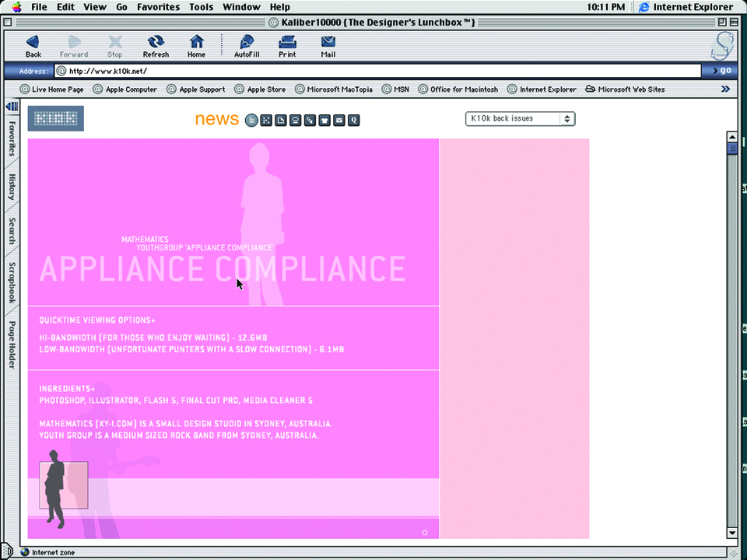Screen dimensions: 747x560
Task: Click the address URL field
Action: pyautogui.click(x=377, y=71)
